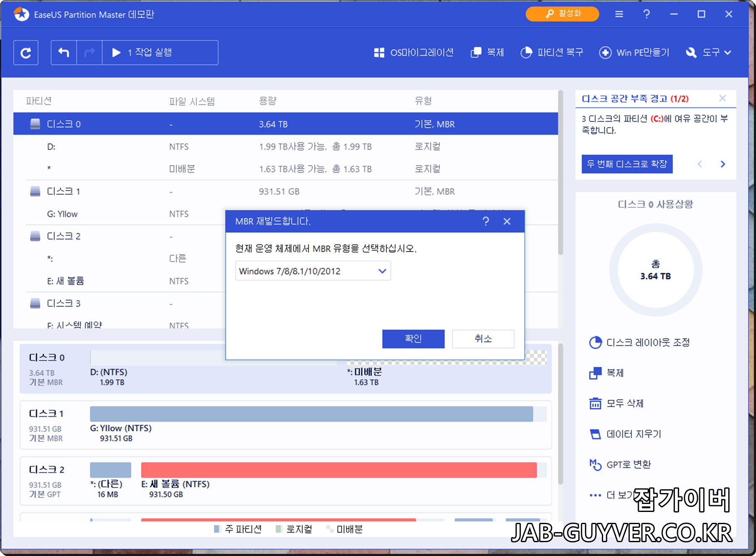Click the 미배분 legend swatch

pos(330,529)
